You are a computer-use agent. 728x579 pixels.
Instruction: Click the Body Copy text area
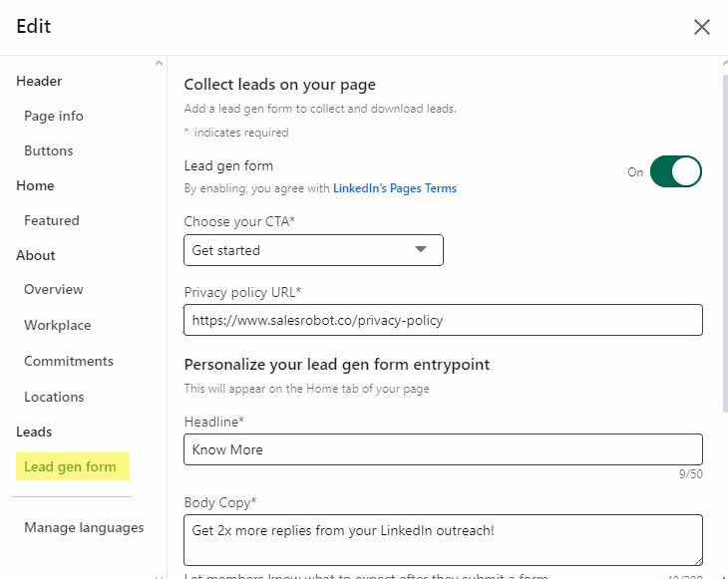pyautogui.click(x=443, y=540)
